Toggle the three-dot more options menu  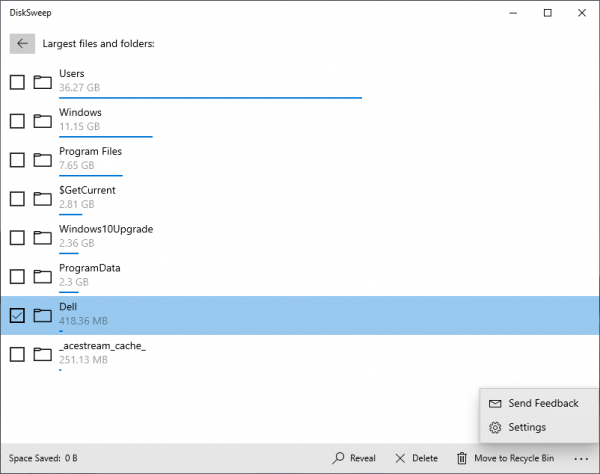tap(581, 458)
